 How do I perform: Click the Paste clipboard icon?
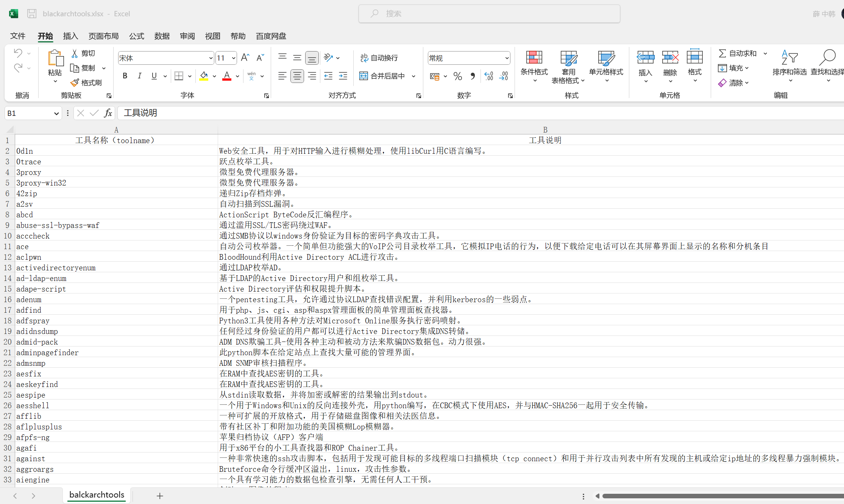point(55,58)
